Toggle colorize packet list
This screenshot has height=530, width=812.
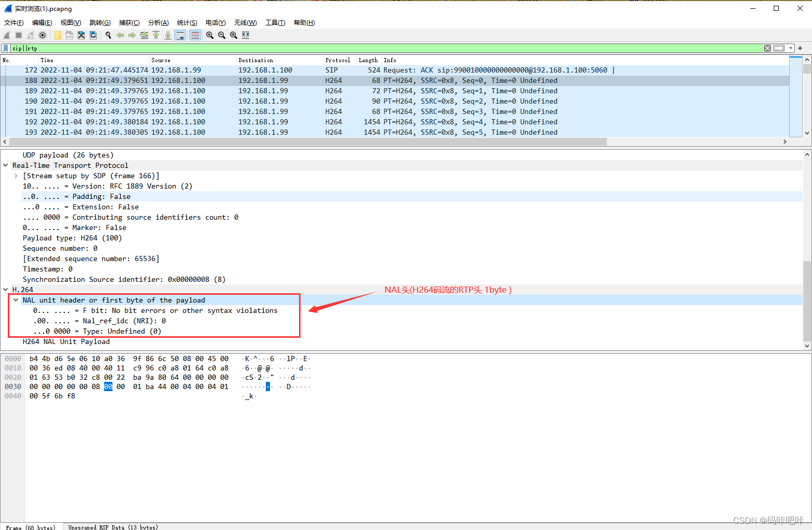[x=194, y=35]
